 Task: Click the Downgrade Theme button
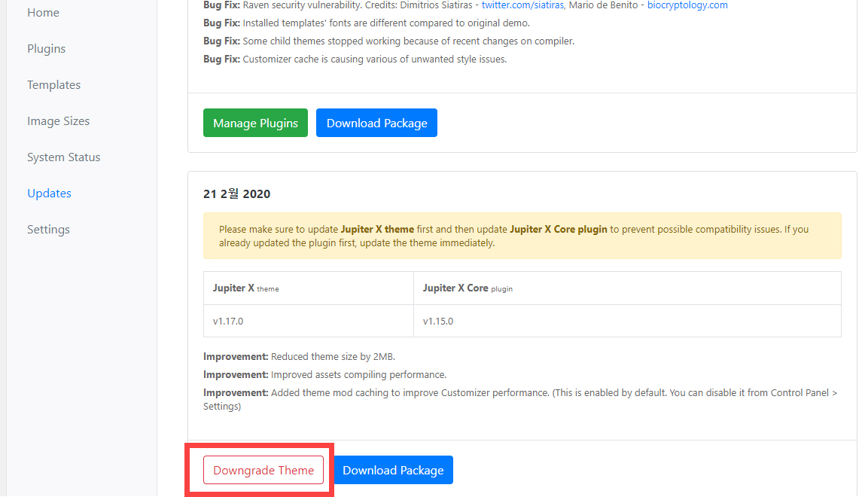point(263,470)
